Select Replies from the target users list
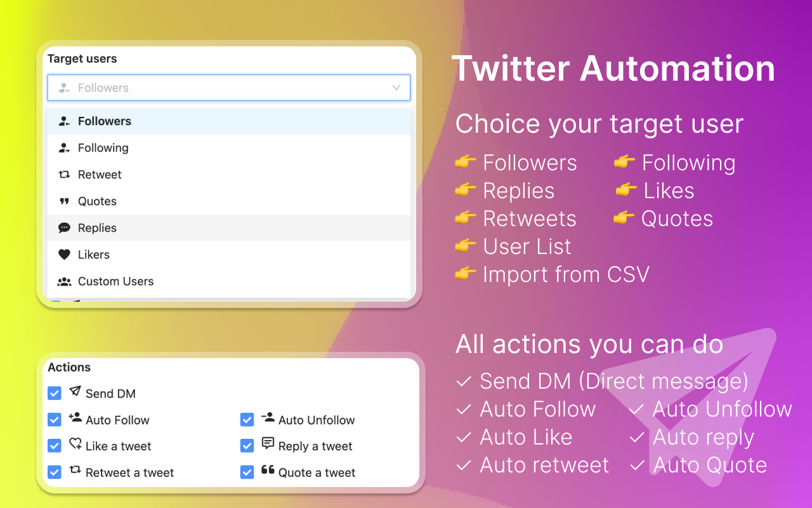812x508 pixels. point(97,227)
